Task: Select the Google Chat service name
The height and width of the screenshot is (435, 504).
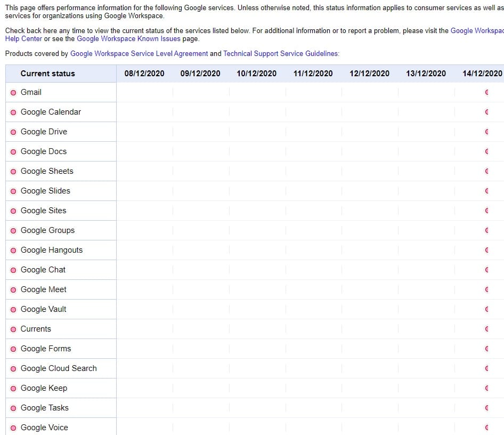Action: tap(43, 270)
